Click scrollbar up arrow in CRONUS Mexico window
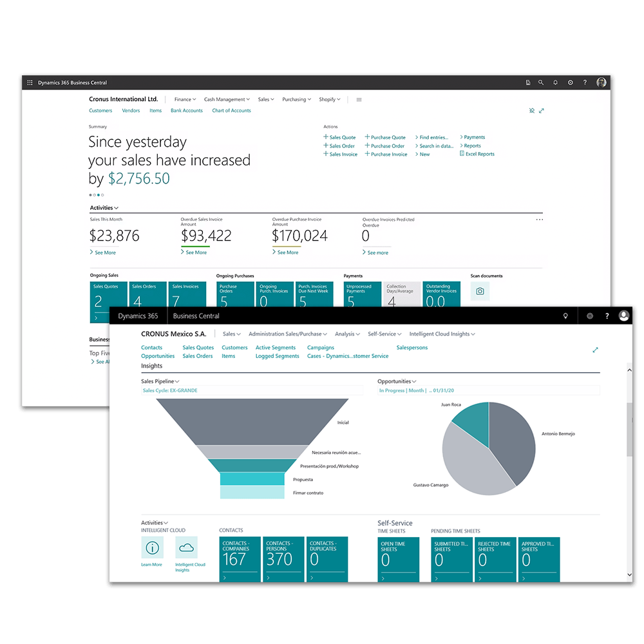The height and width of the screenshot is (644, 644). point(629,370)
